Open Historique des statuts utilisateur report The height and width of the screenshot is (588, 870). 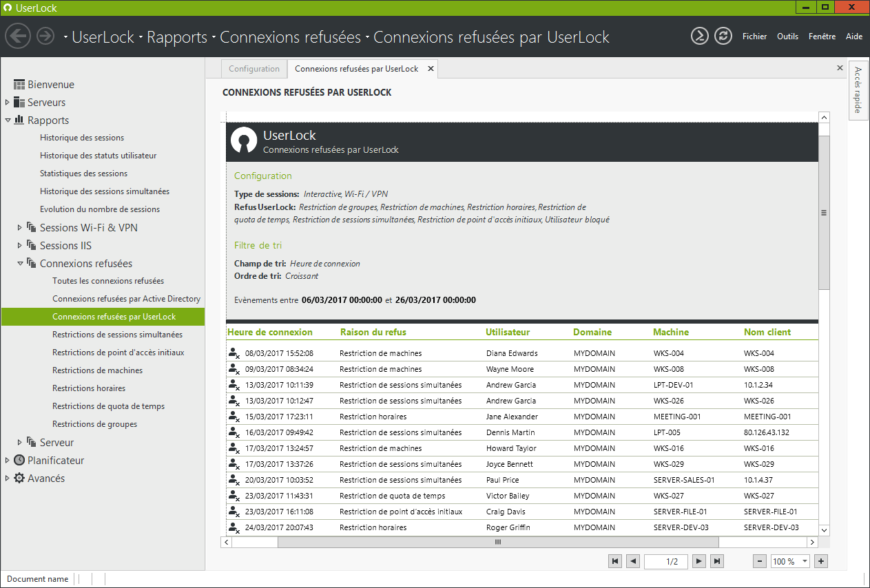tap(99, 156)
